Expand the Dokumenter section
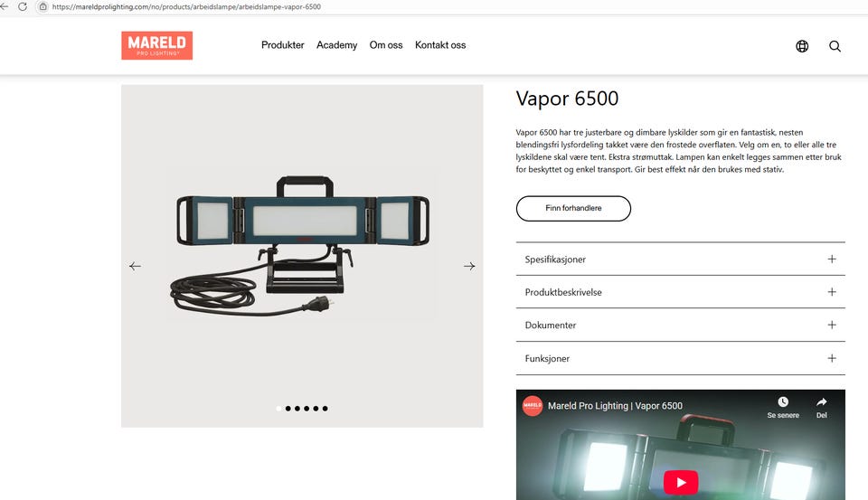The height and width of the screenshot is (500, 868). [x=680, y=325]
